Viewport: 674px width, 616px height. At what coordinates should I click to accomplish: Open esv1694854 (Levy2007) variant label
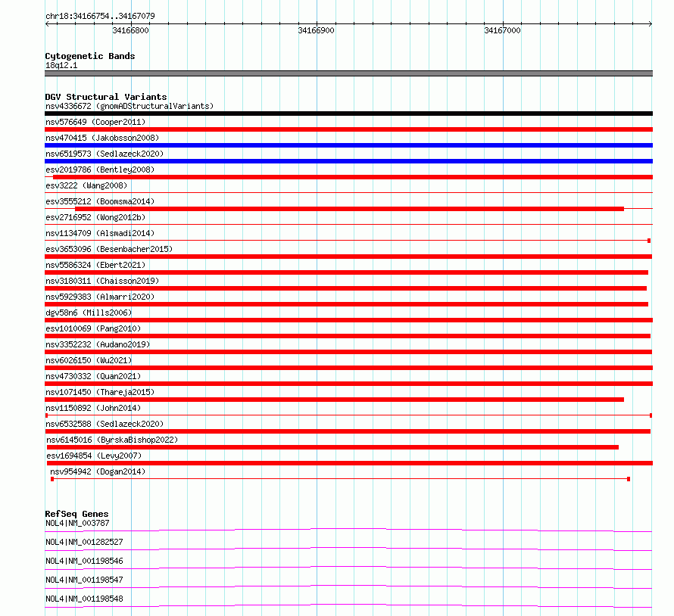[94, 456]
